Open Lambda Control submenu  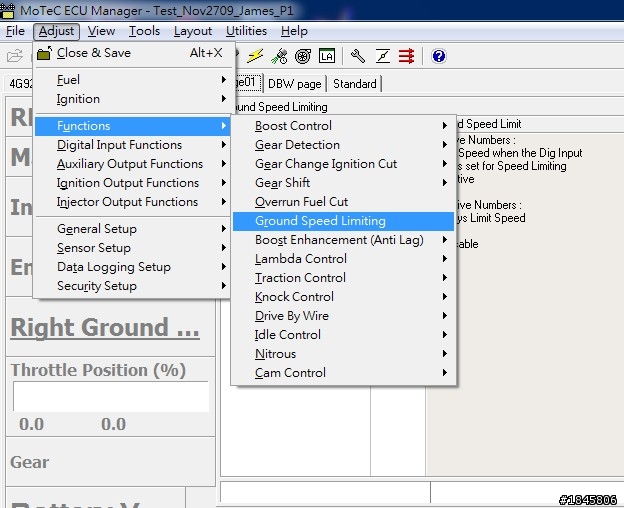(343, 259)
